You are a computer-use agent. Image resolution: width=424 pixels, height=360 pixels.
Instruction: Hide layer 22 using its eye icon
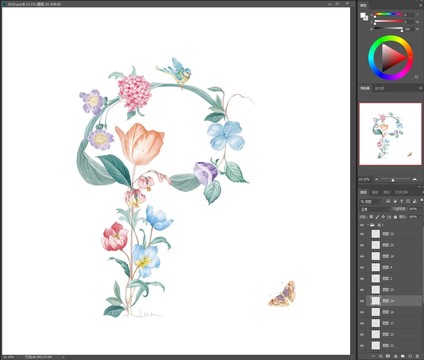[362, 334]
